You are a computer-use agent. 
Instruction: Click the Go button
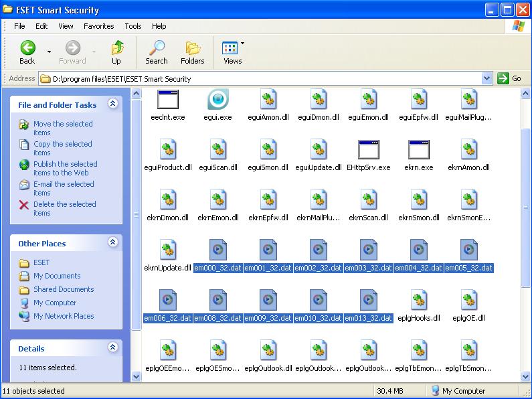pos(509,79)
